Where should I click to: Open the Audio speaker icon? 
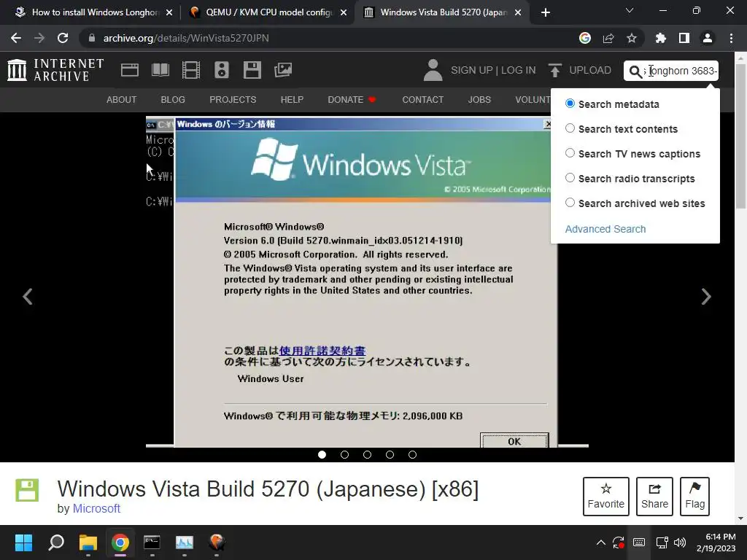click(x=222, y=70)
